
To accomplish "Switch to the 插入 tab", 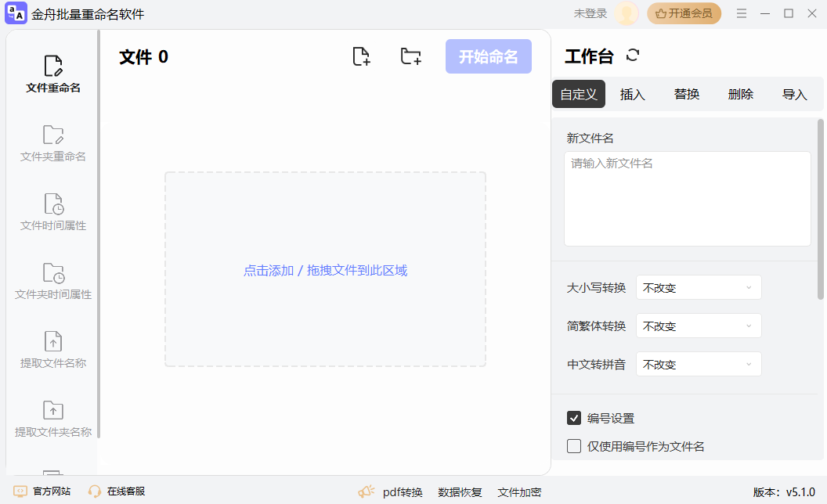I will pos(632,94).
